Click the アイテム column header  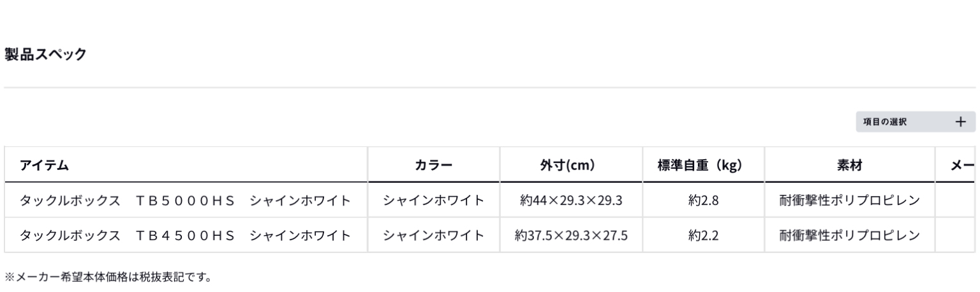(x=44, y=166)
